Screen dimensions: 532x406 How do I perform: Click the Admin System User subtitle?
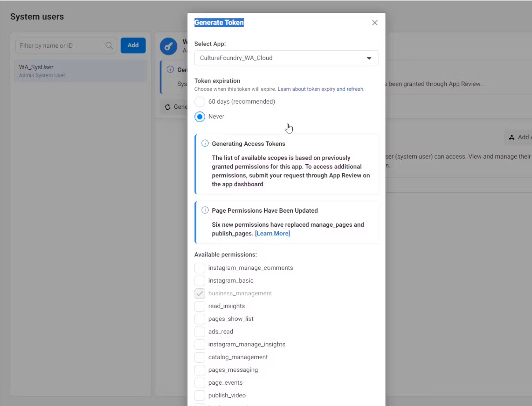(42, 75)
